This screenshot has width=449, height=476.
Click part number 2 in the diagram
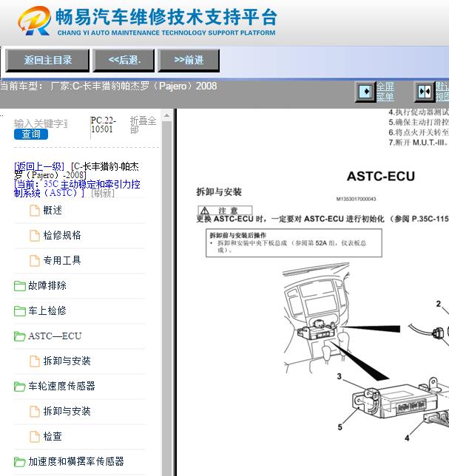coord(439,304)
